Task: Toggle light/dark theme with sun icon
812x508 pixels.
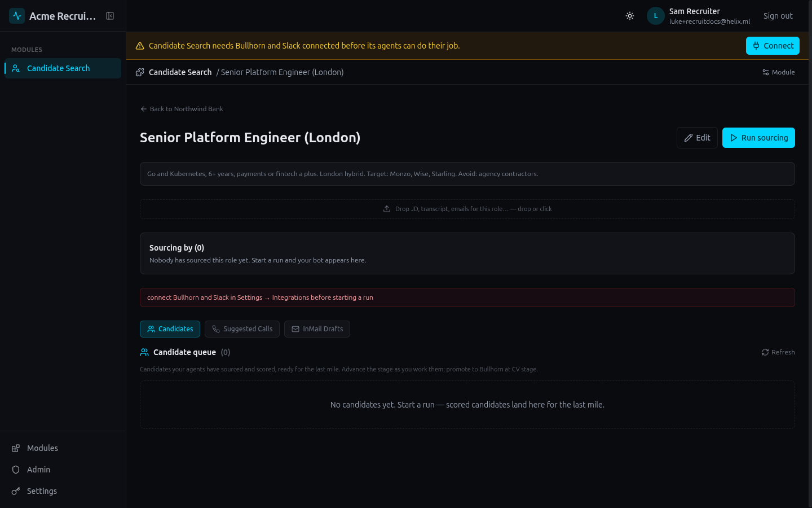Action: click(630, 16)
